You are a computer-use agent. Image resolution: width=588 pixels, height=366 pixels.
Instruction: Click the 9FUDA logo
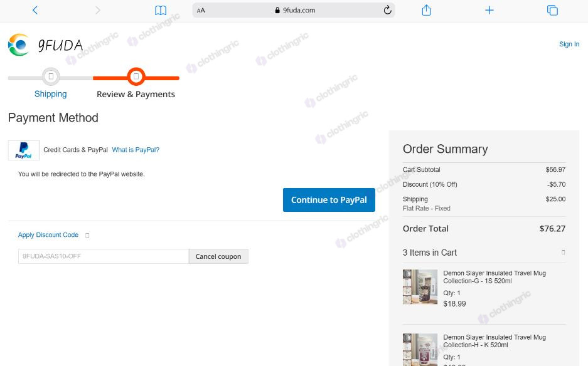45,45
